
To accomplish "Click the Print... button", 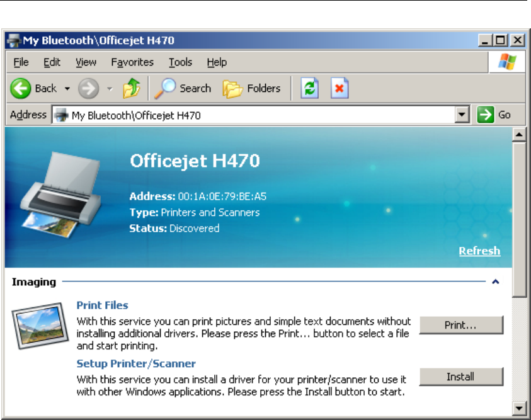I will tap(461, 326).
